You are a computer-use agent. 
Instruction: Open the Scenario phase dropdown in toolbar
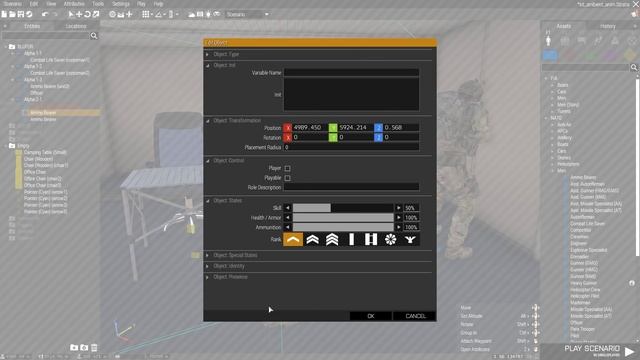248,14
